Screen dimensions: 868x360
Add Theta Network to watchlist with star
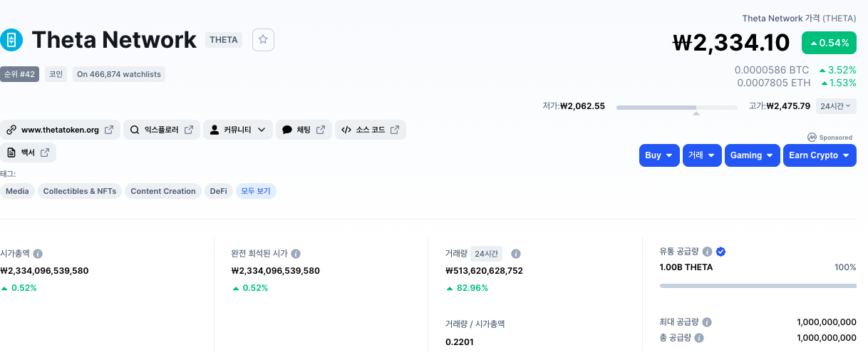[263, 40]
